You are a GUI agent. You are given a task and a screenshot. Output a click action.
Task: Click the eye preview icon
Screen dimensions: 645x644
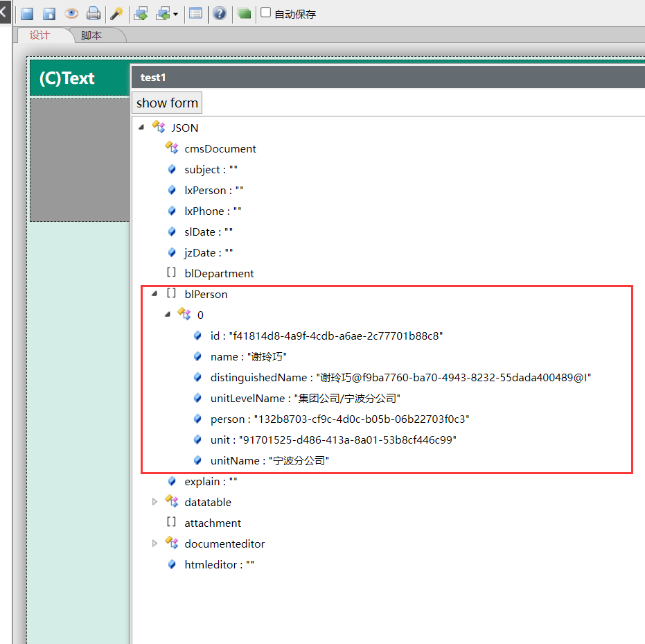click(71, 14)
